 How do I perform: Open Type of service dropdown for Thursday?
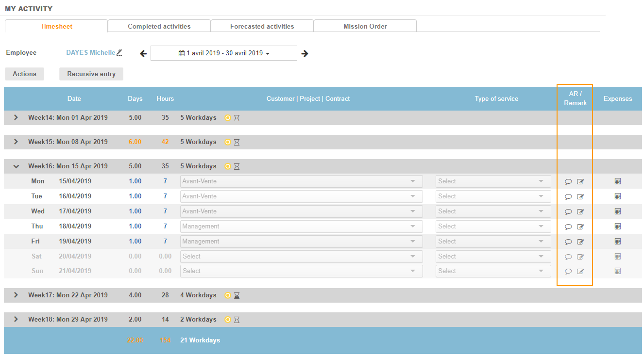tap(493, 227)
